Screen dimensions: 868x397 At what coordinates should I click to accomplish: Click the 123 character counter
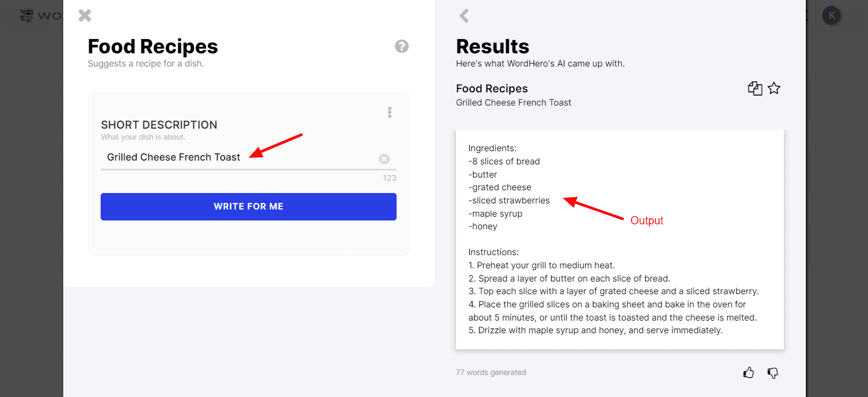point(389,178)
